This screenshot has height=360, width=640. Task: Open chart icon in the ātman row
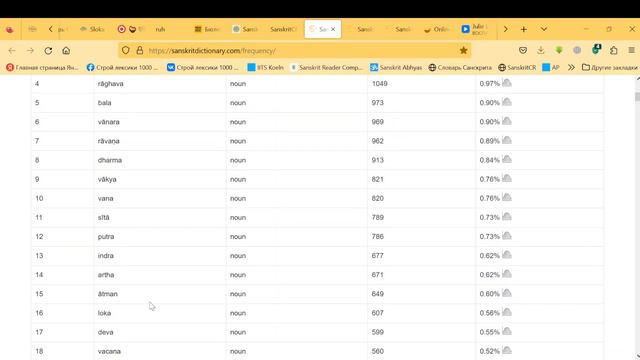pyautogui.click(x=507, y=293)
